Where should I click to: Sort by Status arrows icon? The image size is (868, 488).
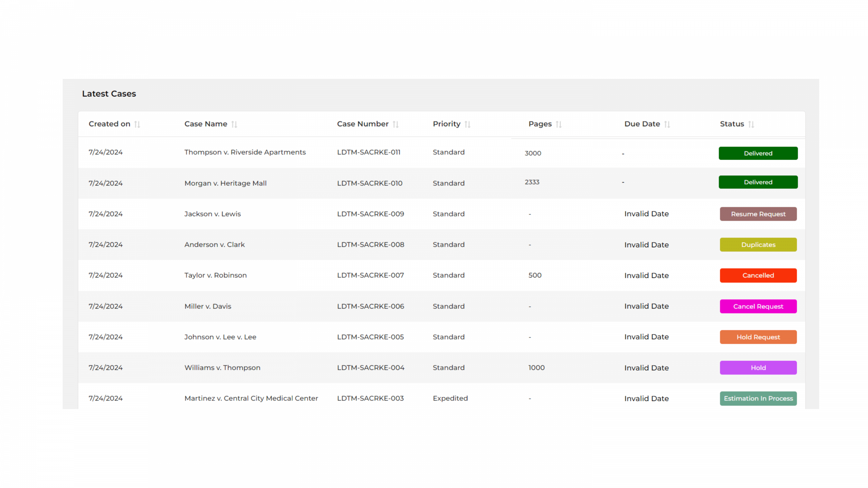[751, 124]
